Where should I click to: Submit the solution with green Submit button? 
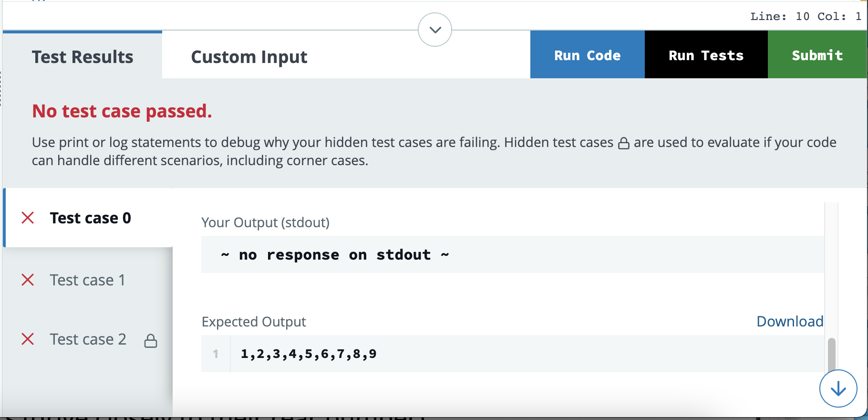817,55
